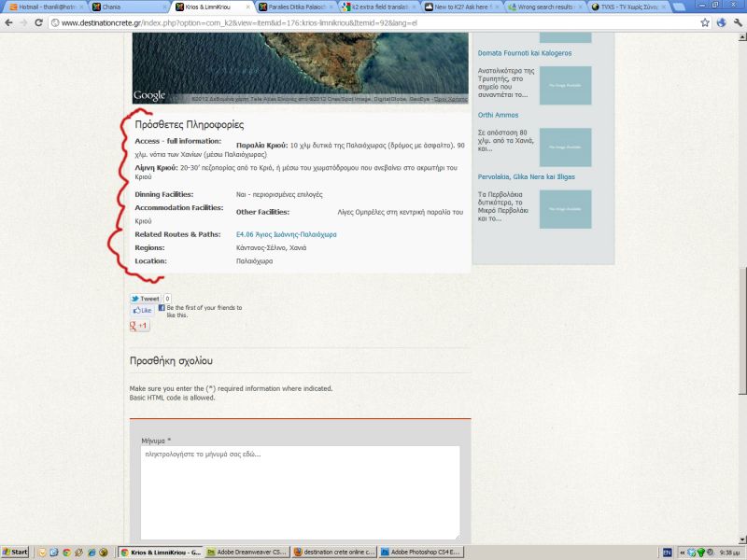This screenshot has width=747, height=560.
Task: Click the Chrome quick launch icon in taskbar
Action: click(x=66, y=553)
